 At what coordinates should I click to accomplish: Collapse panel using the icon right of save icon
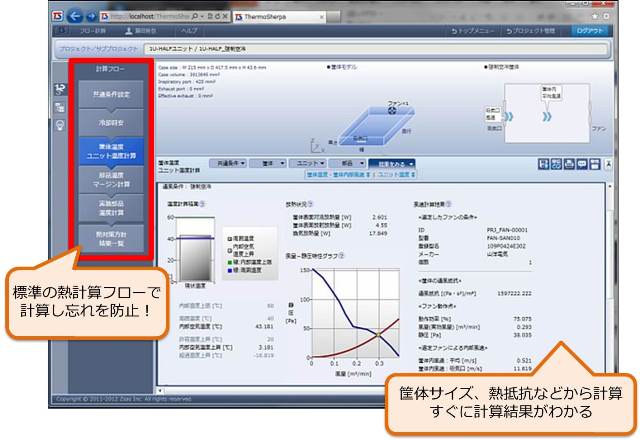tap(608, 164)
